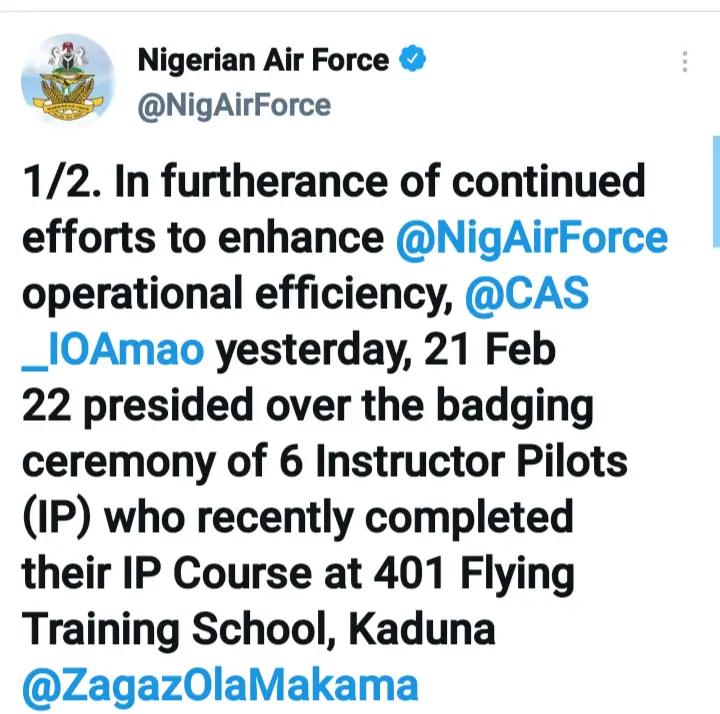Click the "(IP)" abbreviation text
Image resolution: width=720 pixels, height=714 pixels.
57,518
